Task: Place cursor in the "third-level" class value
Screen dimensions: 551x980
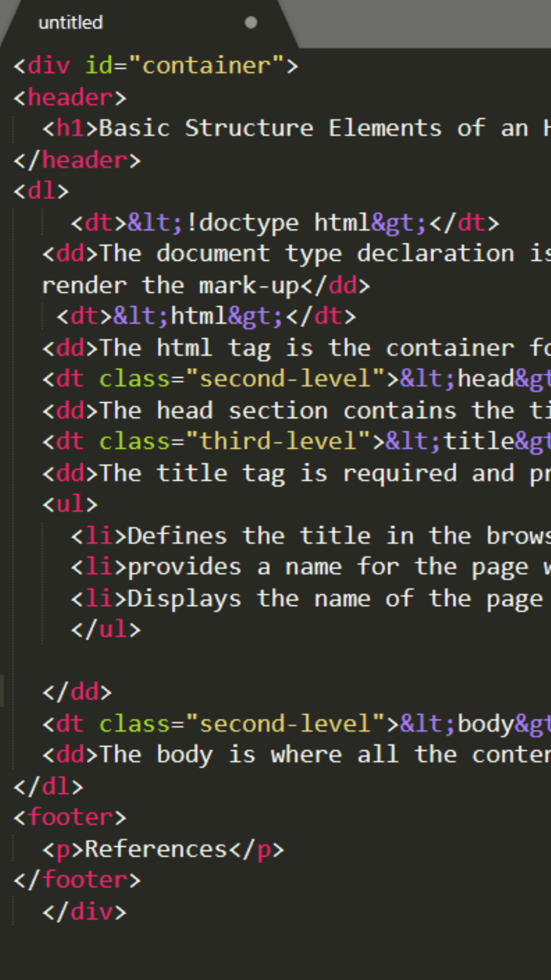Action: pyautogui.click(x=278, y=442)
